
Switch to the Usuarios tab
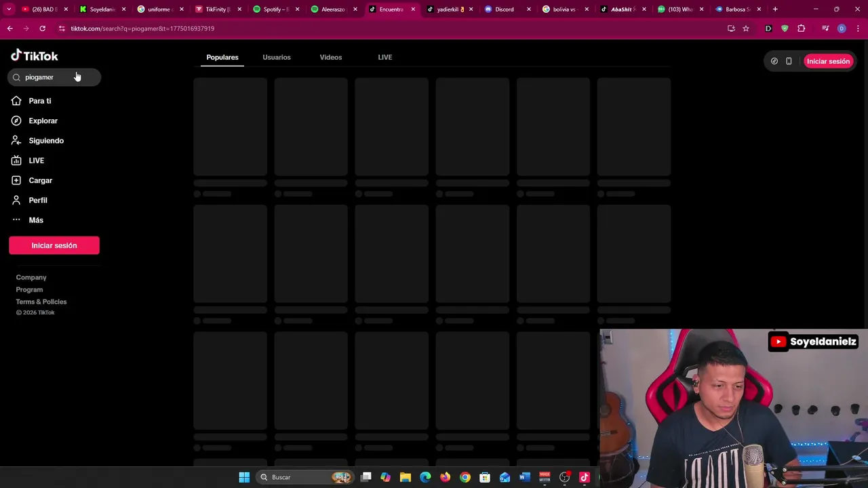[277, 57]
